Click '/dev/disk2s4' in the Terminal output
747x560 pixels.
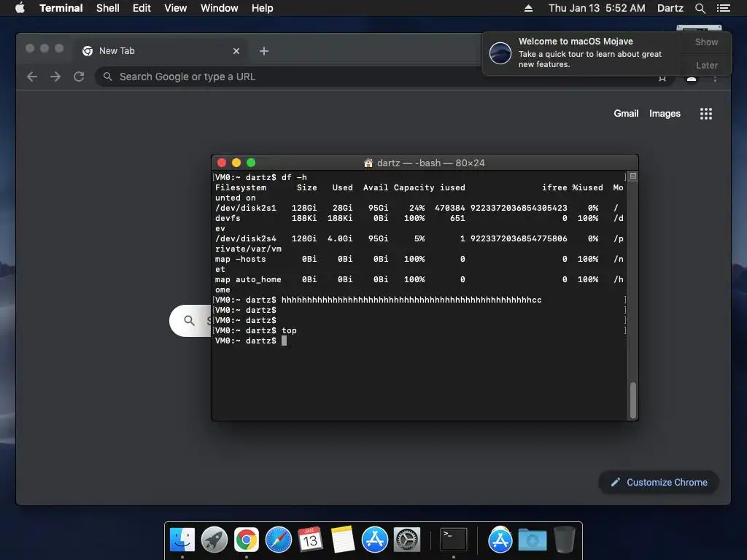[246, 238]
